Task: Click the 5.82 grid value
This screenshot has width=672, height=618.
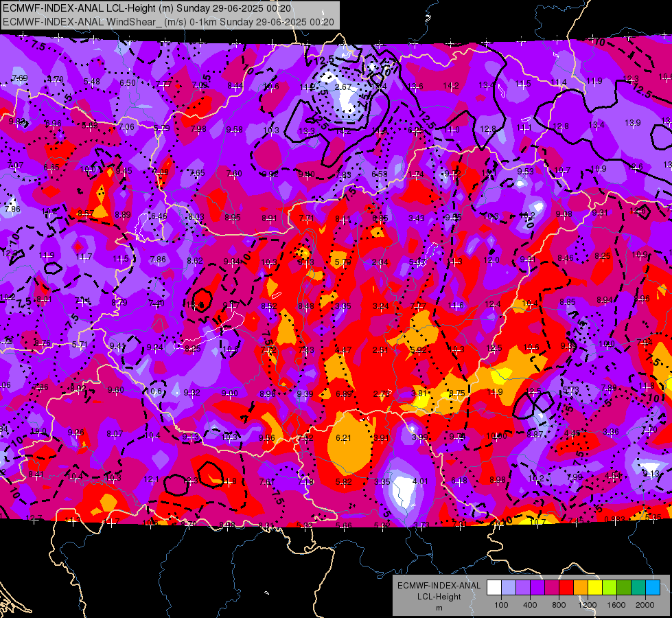Action: tap(344, 481)
